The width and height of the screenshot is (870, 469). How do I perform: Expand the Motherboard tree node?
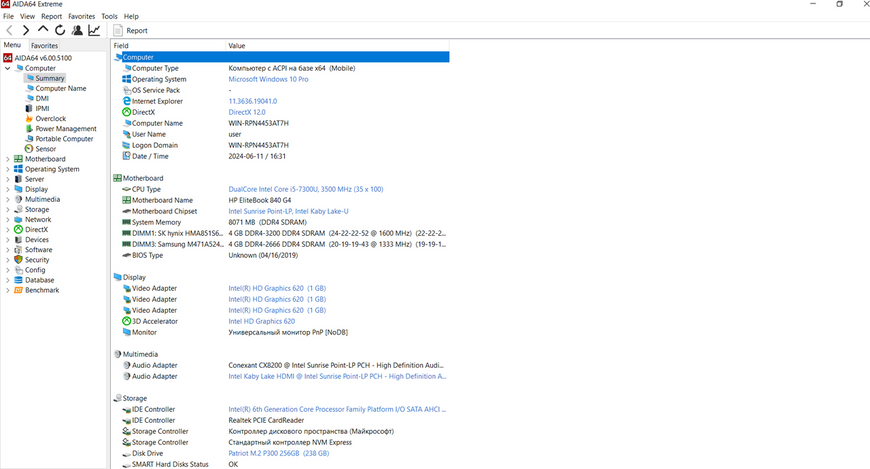(x=7, y=159)
